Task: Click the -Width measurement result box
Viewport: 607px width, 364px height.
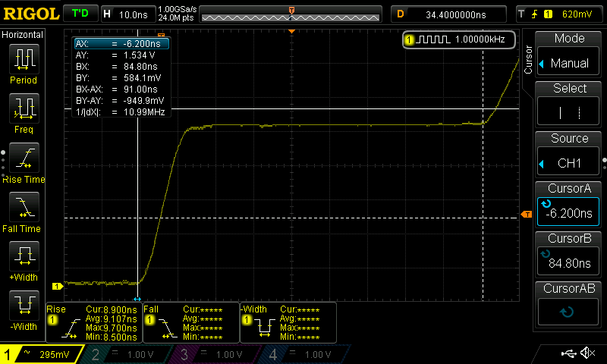Action: 288,322
